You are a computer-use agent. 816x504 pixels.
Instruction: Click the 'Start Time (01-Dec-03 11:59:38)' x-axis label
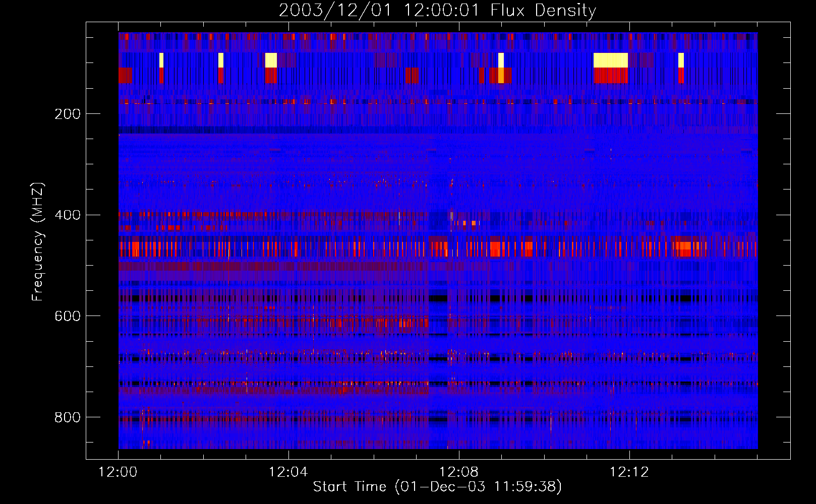click(437, 487)
